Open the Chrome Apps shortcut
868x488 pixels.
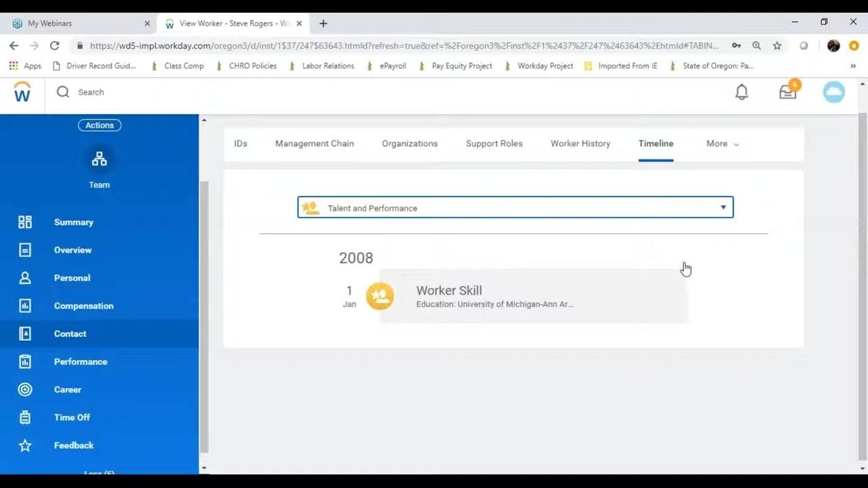coord(25,66)
